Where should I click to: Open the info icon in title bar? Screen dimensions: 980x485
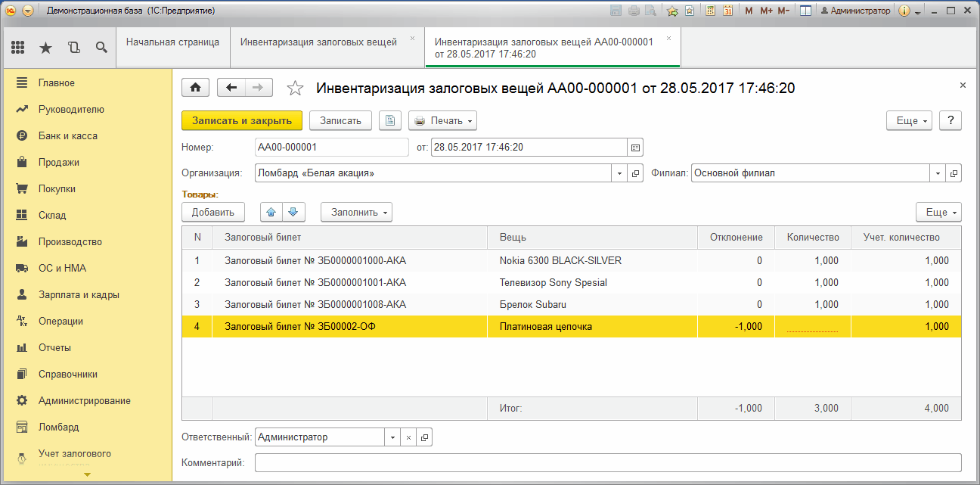pyautogui.click(x=904, y=11)
